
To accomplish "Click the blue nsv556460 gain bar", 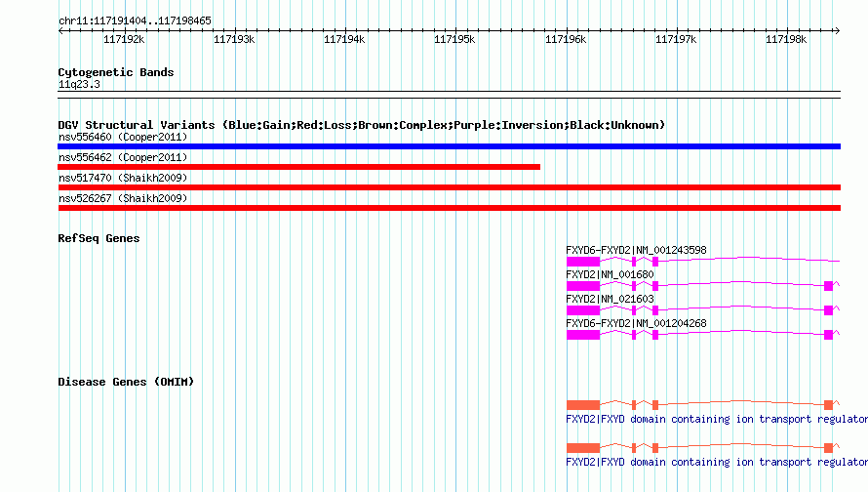I will click(449, 146).
